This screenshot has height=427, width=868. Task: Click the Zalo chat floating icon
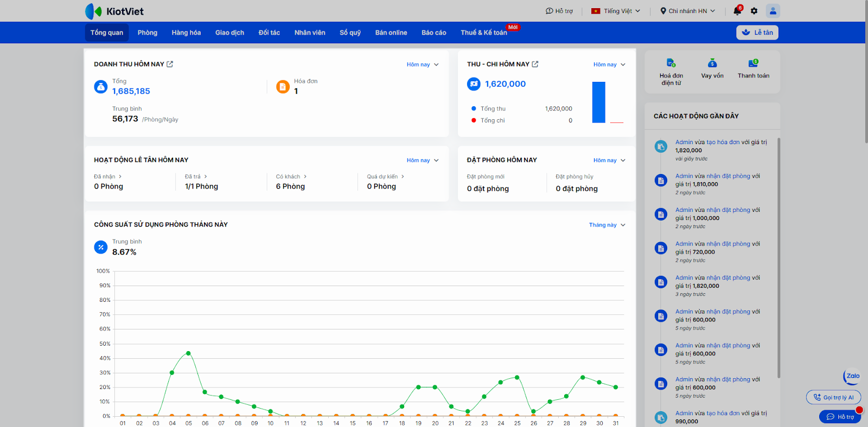[852, 376]
